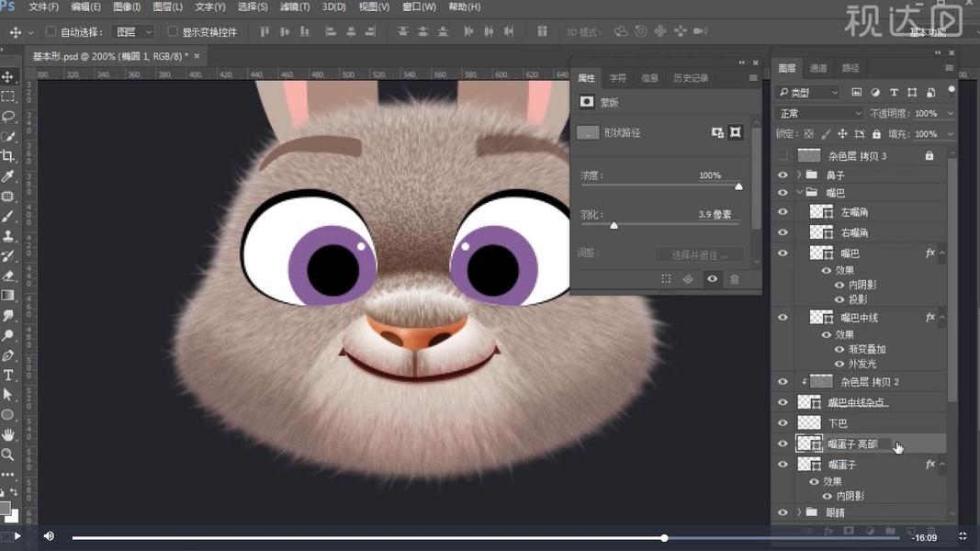Click the 浓度 density slider handle
Screen dimensions: 980x551
(x=738, y=186)
